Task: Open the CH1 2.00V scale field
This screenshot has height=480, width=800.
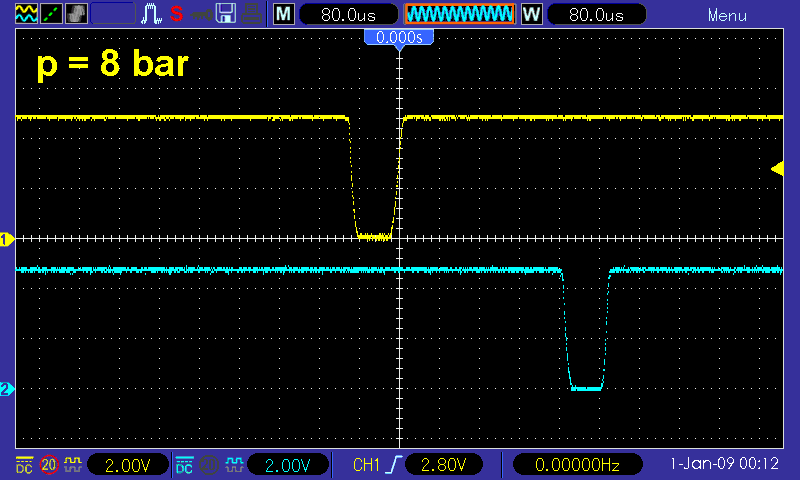Action: [128, 465]
